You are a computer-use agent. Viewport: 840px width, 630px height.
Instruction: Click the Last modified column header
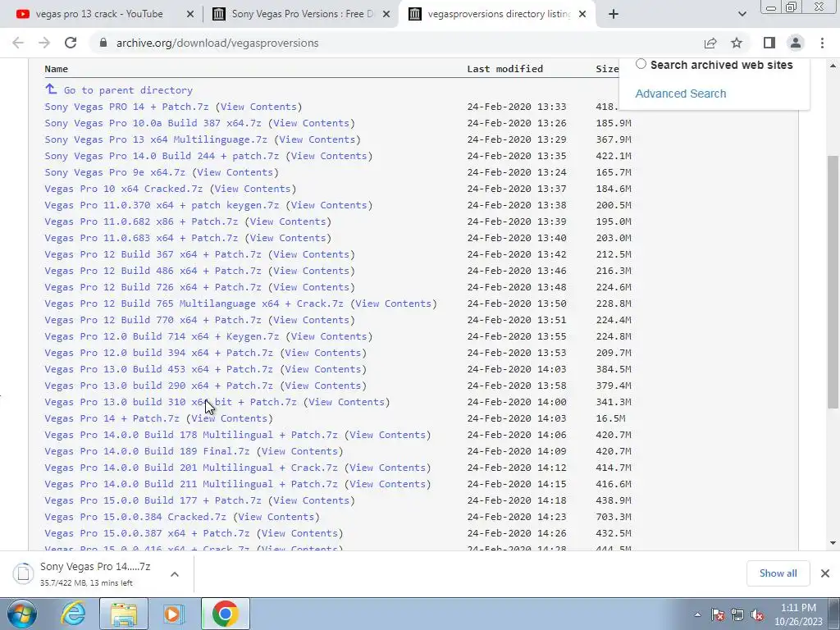tap(504, 69)
